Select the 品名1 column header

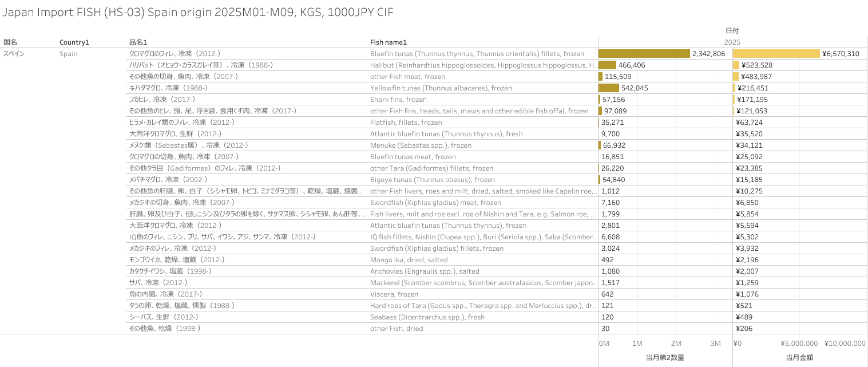tap(138, 42)
